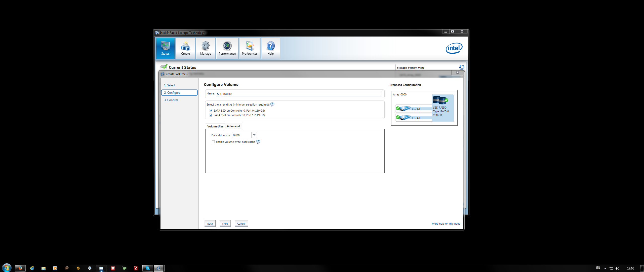The width and height of the screenshot is (644, 272).
Task: Toggle SATA SSD Port 0 checkbox
Action: pyautogui.click(x=211, y=110)
